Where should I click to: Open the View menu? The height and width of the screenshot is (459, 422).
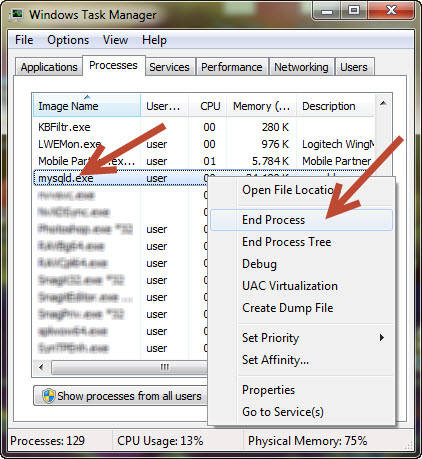[x=115, y=40]
